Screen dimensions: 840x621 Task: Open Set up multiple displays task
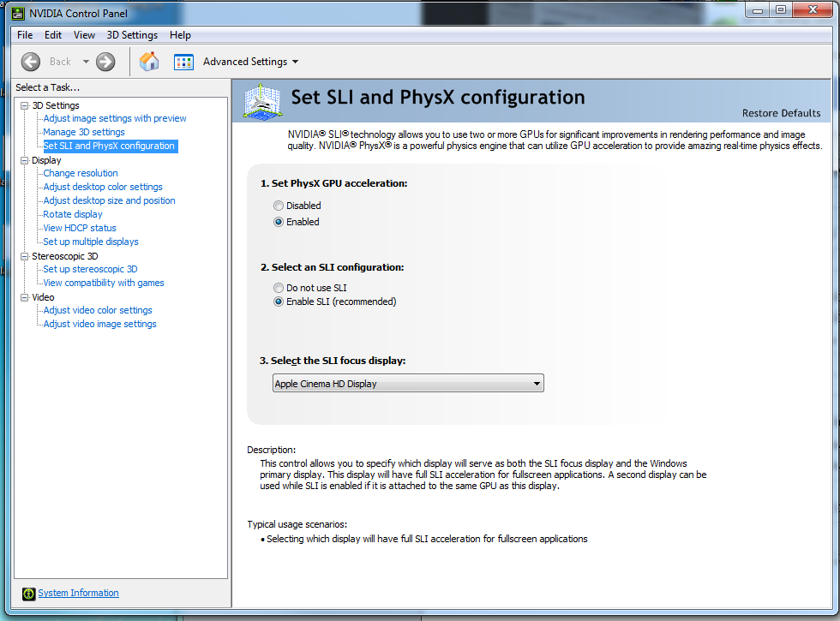pos(91,242)
